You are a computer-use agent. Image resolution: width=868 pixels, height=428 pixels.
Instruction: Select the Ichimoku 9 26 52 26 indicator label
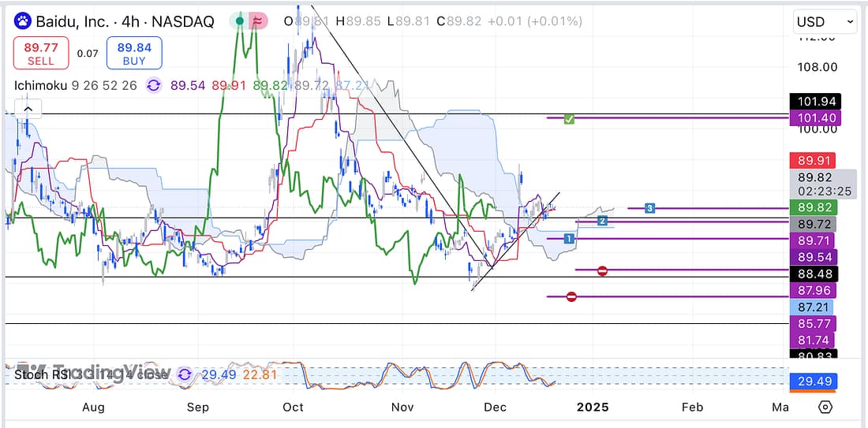tap(78, 85)
